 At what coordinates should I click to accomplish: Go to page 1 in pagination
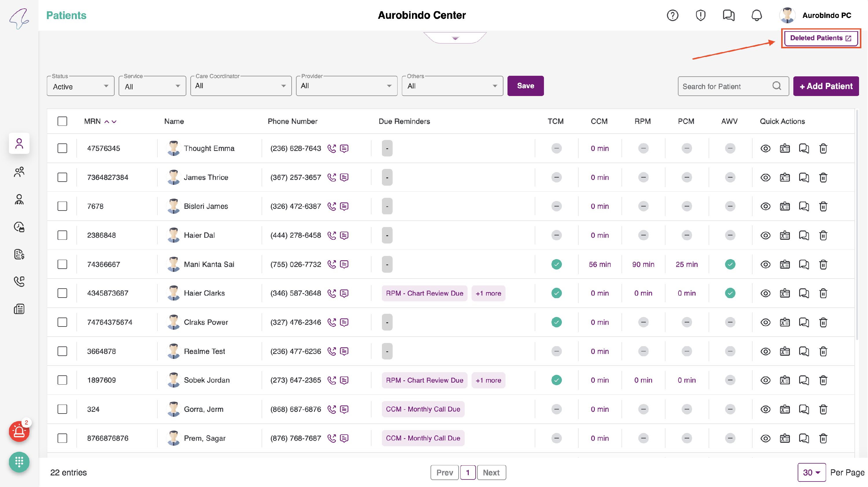pyautogui.click(x=468, y=473)
